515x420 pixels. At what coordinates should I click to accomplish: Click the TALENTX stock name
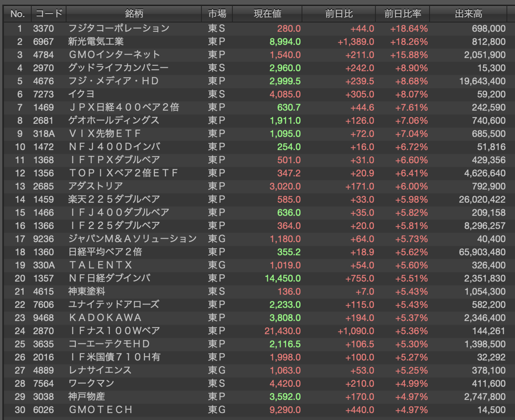pos(100,265)
